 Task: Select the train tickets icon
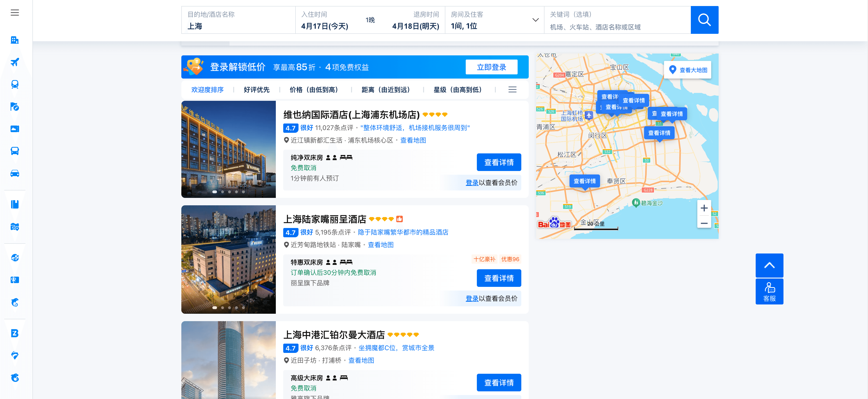point(15,84)
